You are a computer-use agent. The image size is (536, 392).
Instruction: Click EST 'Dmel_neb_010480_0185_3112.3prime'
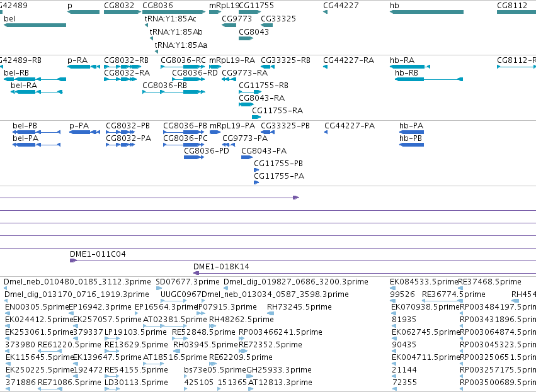[77, 282]
